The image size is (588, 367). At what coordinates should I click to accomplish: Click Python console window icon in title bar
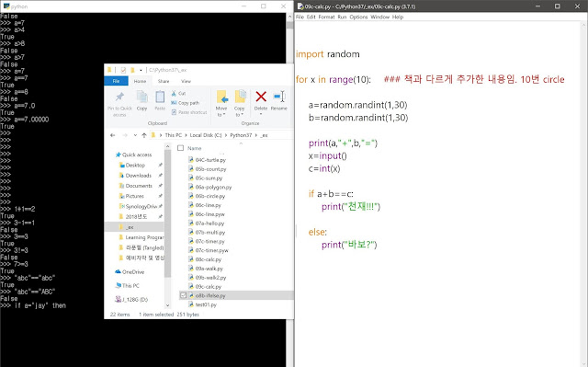pyautogui.click(x=6, y=6)
